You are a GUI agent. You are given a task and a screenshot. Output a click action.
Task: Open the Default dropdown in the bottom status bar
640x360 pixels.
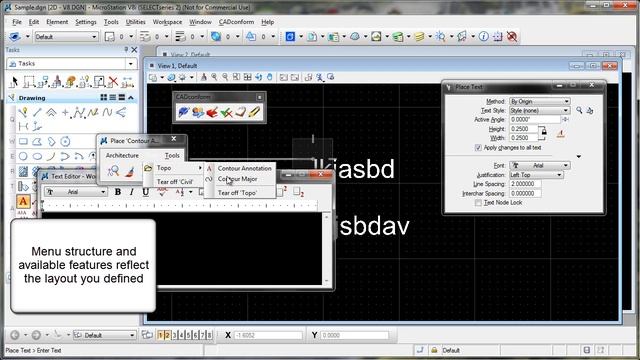(104, 335)
